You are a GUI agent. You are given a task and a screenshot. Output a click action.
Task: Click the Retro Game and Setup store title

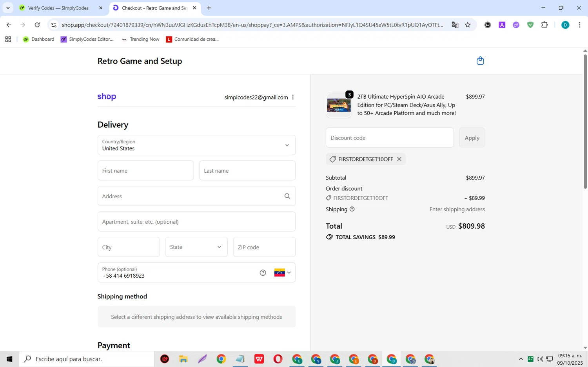140,61
